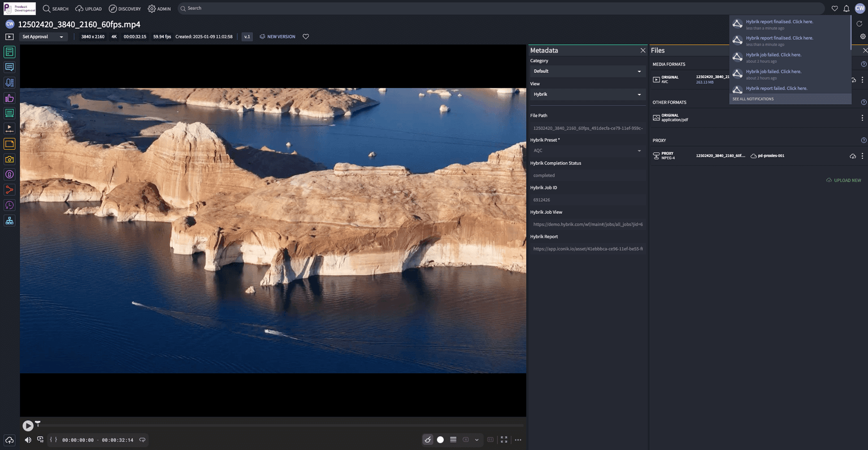This screenshot has width=868, height=450.
Task: Open the purple keyhole access icon in sidebar
Action: 10,175
